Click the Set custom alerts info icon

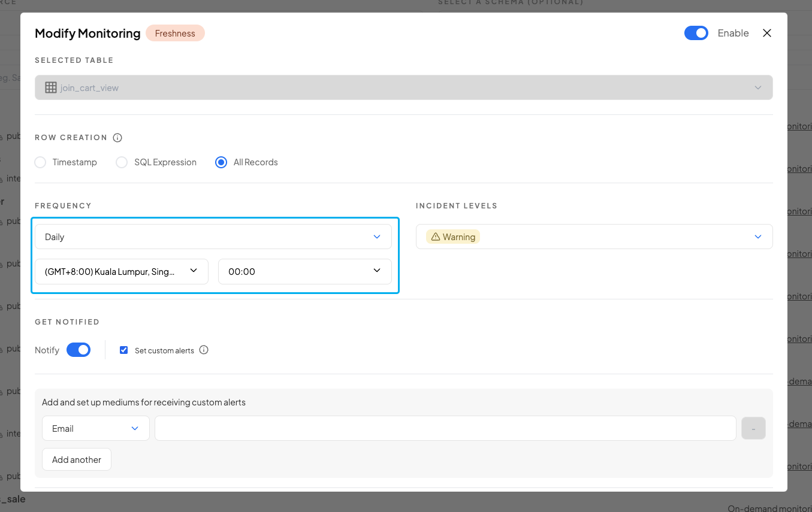coord(204,350)
